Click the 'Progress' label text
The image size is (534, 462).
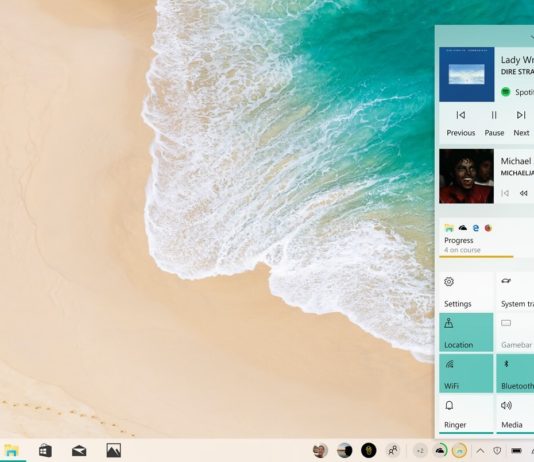[458, 240]
